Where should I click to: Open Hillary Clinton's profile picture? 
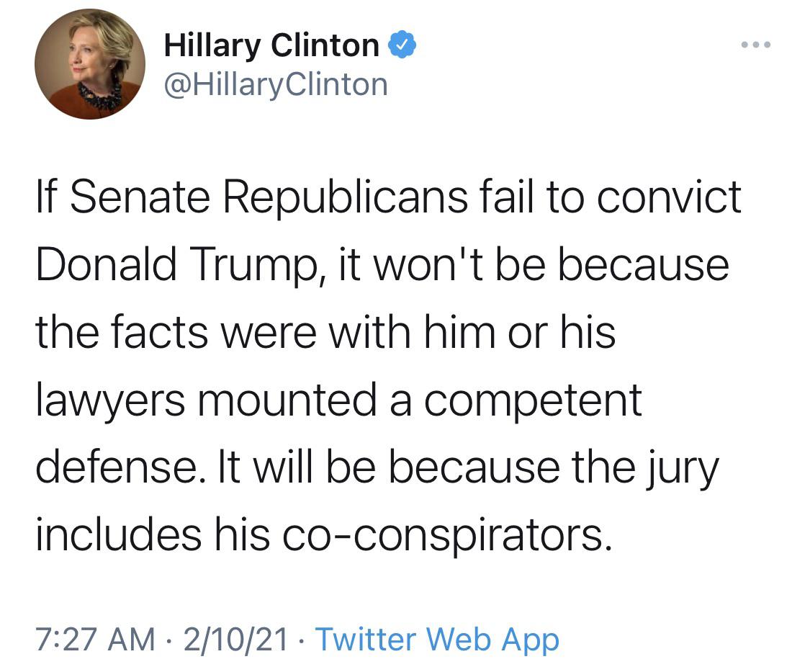[89, 64]
